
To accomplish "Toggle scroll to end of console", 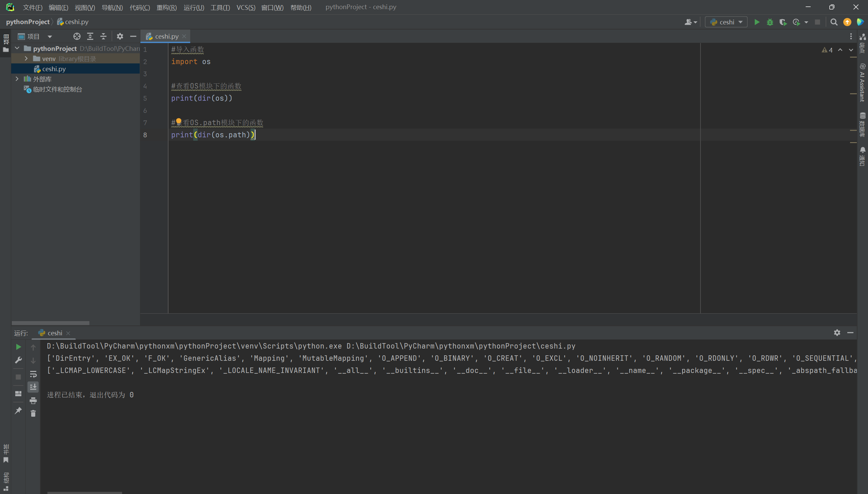I will (33, 387).
